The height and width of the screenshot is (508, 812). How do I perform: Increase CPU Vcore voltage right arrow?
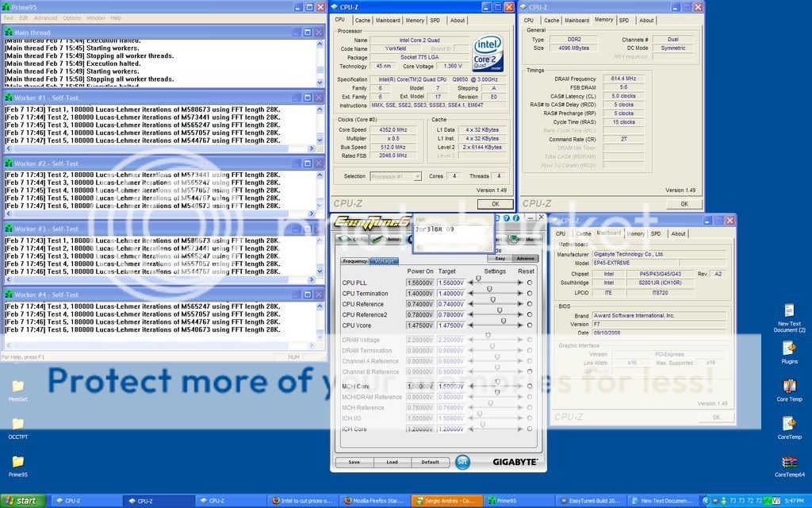click(520, 325)
